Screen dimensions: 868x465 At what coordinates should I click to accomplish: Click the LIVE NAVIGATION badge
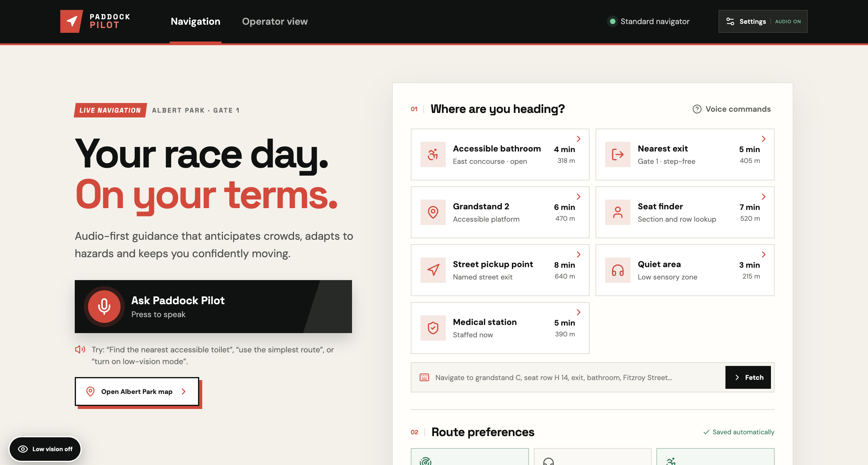[x=110, y=110]
